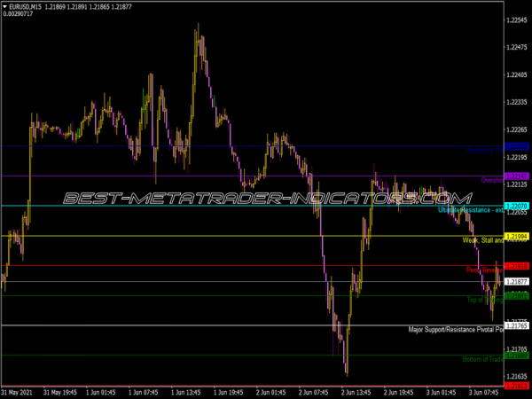Click the green Top of Trading label

click(x=484, y=300)
